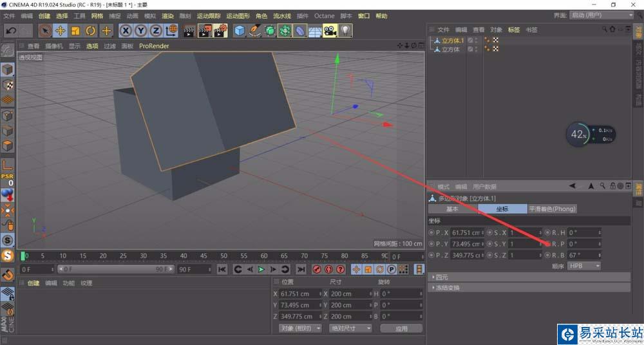Select the Rotate tool in toolbar
This screenshot has width=644, height=345.
[x=91, y=30]
